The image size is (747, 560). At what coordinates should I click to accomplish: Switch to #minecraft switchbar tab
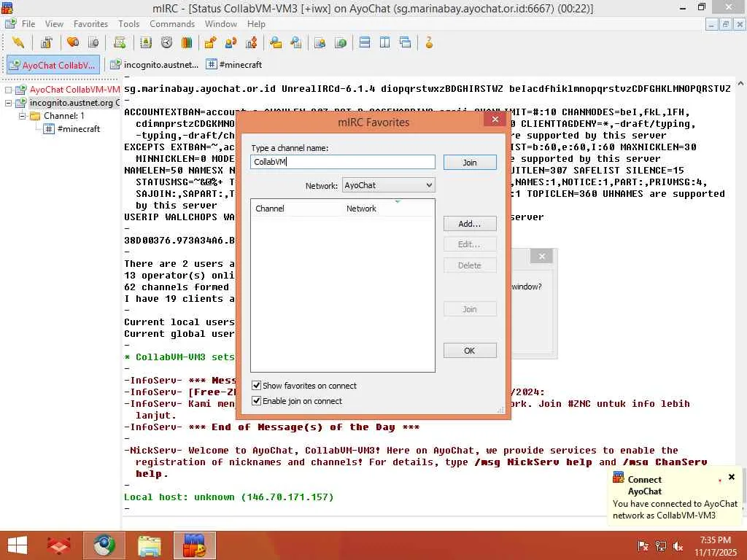pos(234,65)
